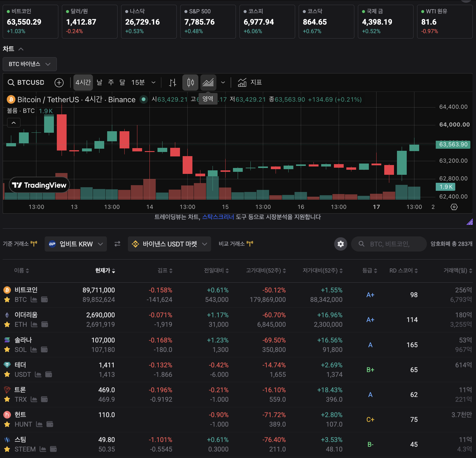
Task: Click the 이더리움 coin name
Action: [x=26, y=315]
